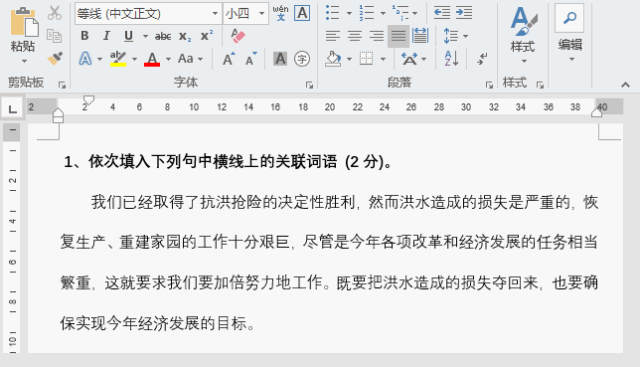Open the Borders dropdown arrow
The image size is (640, 367).
pyautogui.click(x=383, y=59)
